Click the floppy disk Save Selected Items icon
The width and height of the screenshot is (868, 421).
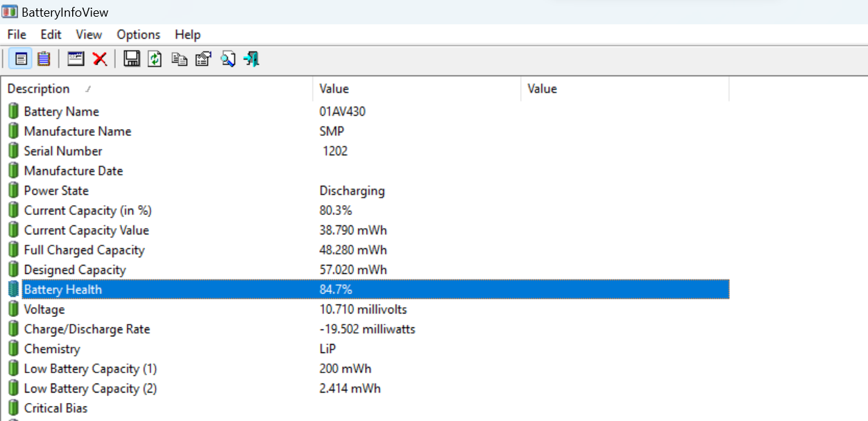[132, 59]
